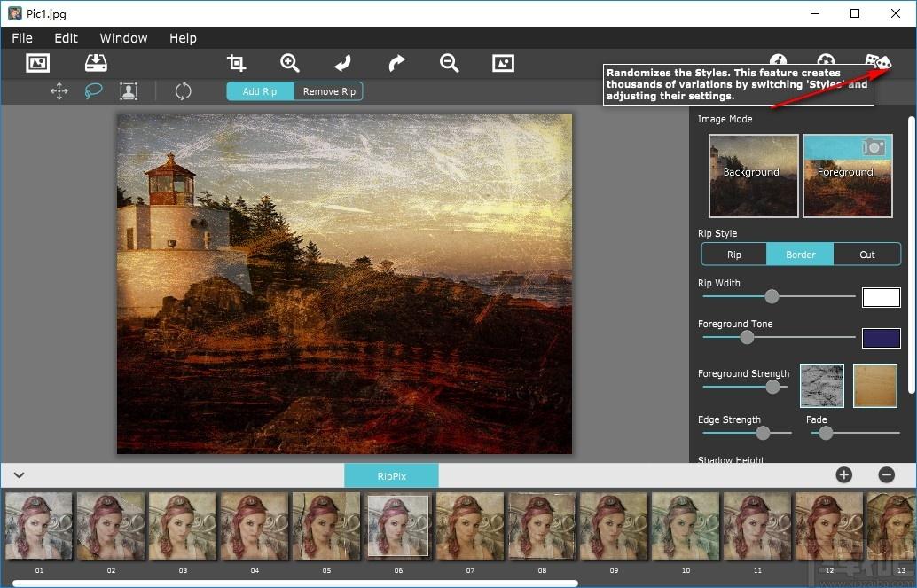Remove a preset with the minus button
This screenshot has height=588, width=917.
pos(886,475)
